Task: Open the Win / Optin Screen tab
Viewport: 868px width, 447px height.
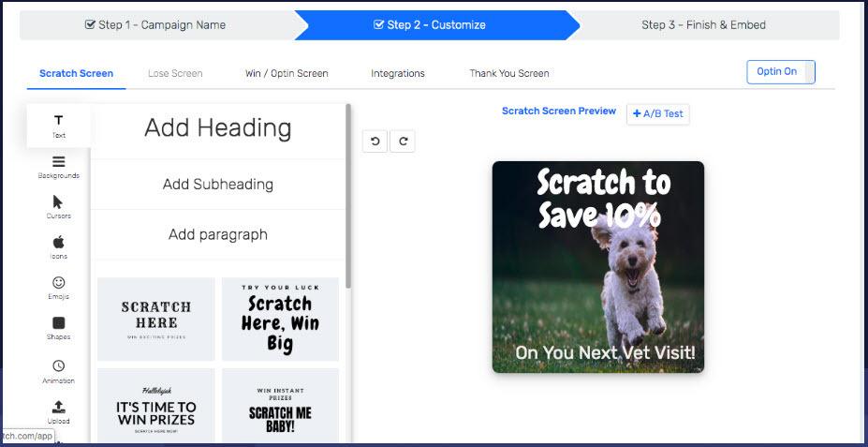Action: (287, 73)
